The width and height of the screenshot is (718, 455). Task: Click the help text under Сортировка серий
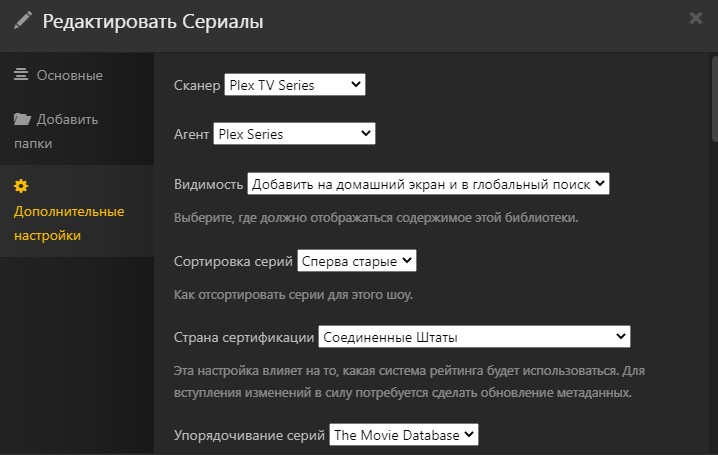(x=293, y=295)
